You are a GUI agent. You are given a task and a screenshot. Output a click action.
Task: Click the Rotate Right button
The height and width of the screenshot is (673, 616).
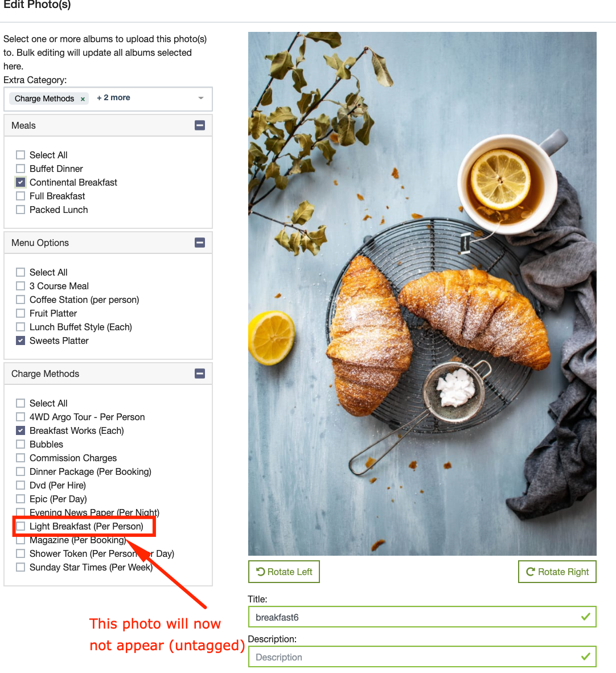tap(557, 572)
